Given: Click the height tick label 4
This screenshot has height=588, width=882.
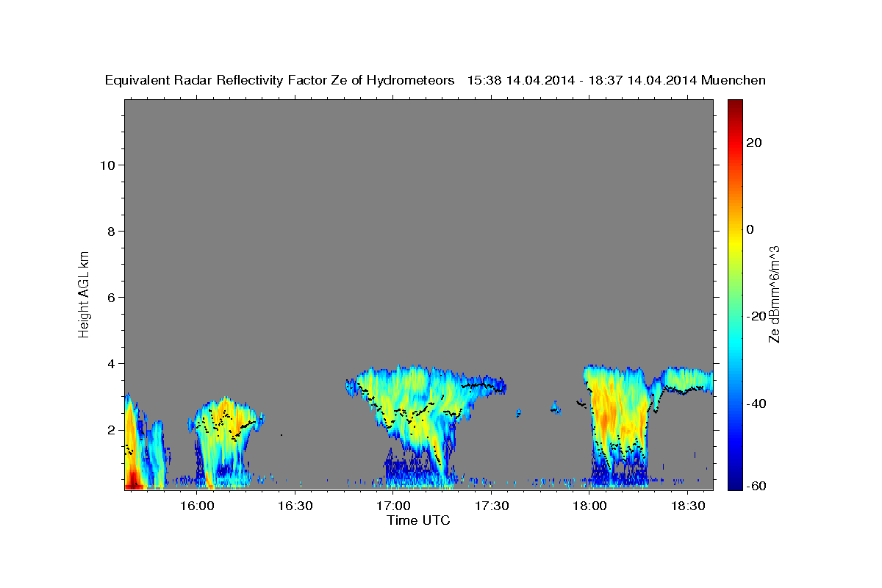Looking at the screenshot, I should [112, 363].
